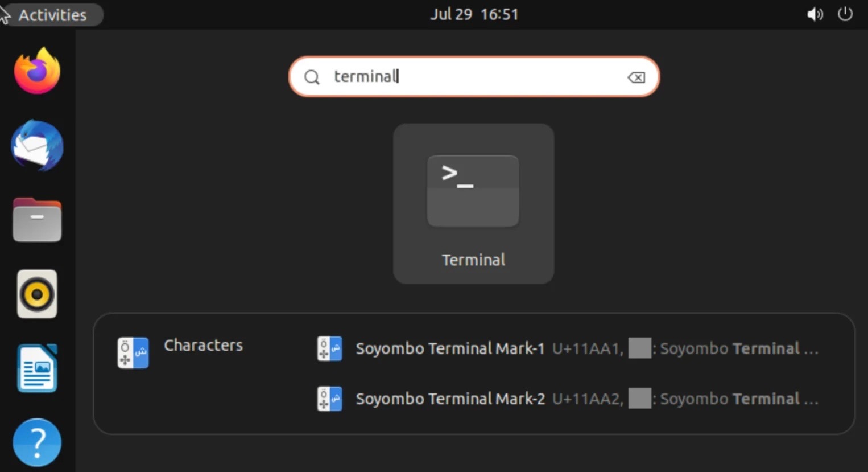Screen dimensions: 868x472
Task: Click the Terminal label under the icon
Action: pos(473,260)
